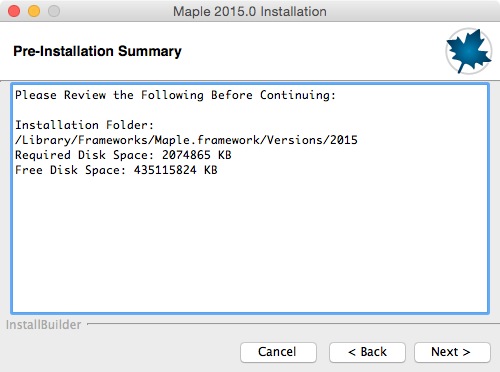Click the 'Required Disk Space: 2074865 KB' line
Viewport: 500px width, 372px height.
[123, 155]
